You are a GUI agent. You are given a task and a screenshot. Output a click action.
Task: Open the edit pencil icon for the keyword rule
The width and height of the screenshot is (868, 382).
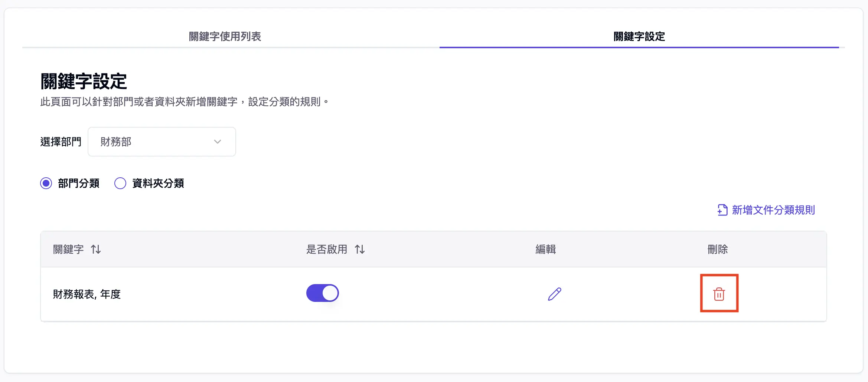click(x=553, y=293)
